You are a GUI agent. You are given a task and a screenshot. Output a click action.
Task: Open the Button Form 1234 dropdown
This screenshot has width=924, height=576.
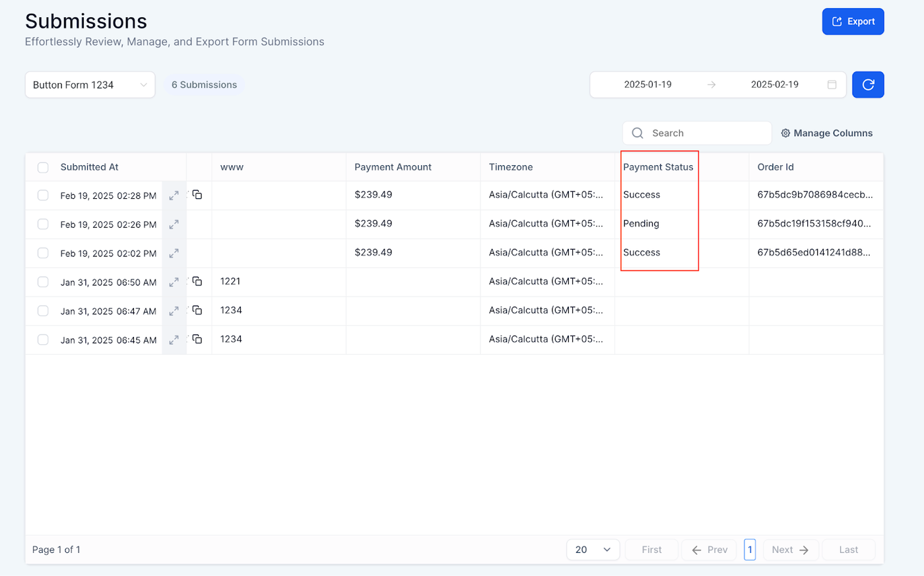pos(90,85)
